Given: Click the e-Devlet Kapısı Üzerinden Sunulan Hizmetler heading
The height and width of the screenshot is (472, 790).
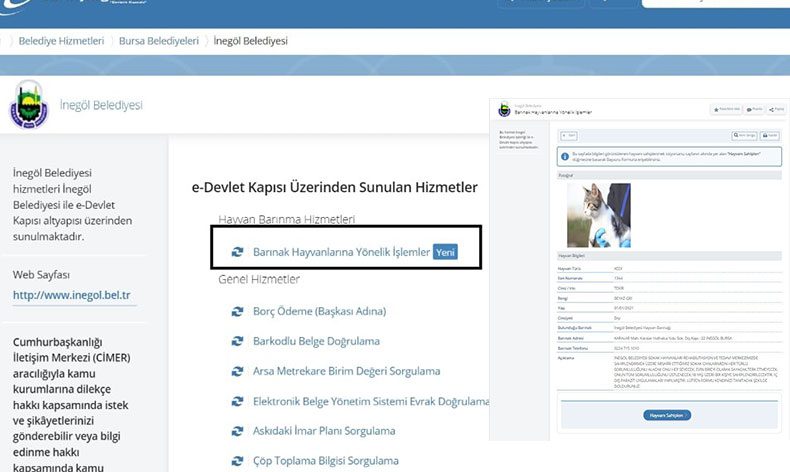Looking at the screenshot, I should pos(335,187).
